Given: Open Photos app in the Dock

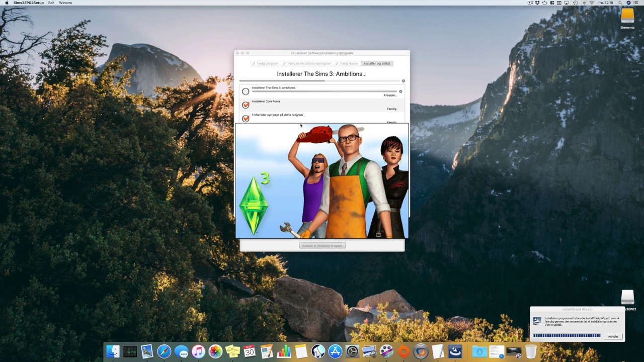Looking at the screenshot, I should [x=215, y=351].
